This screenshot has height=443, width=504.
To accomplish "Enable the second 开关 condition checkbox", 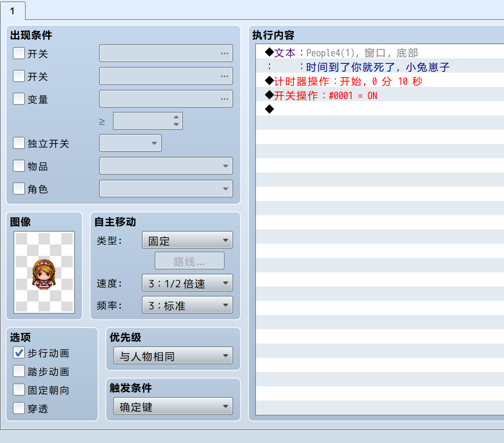I will [19, 76].
